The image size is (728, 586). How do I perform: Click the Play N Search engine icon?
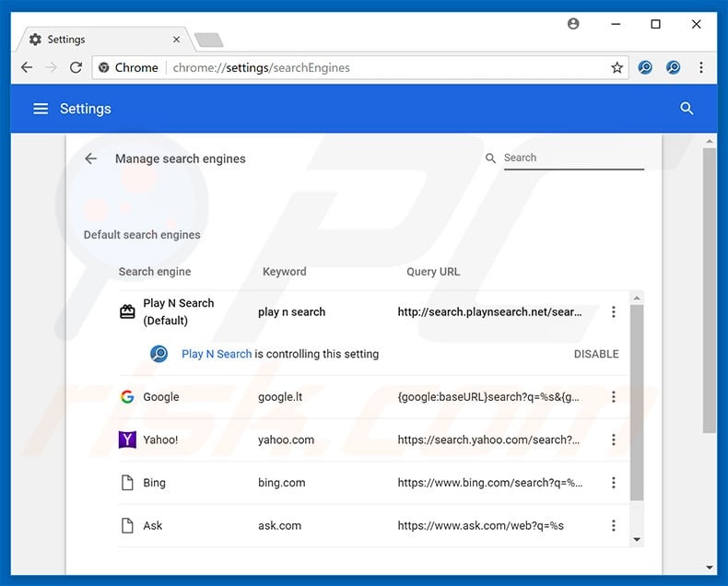coord(127,311)
